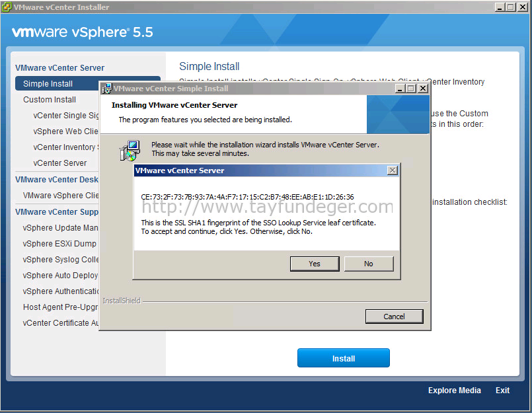Select VMware vSphere Client item

[x=61, y=196]
